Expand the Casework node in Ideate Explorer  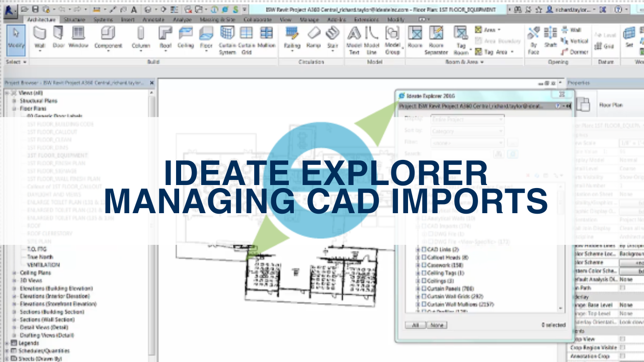(418, 265)
